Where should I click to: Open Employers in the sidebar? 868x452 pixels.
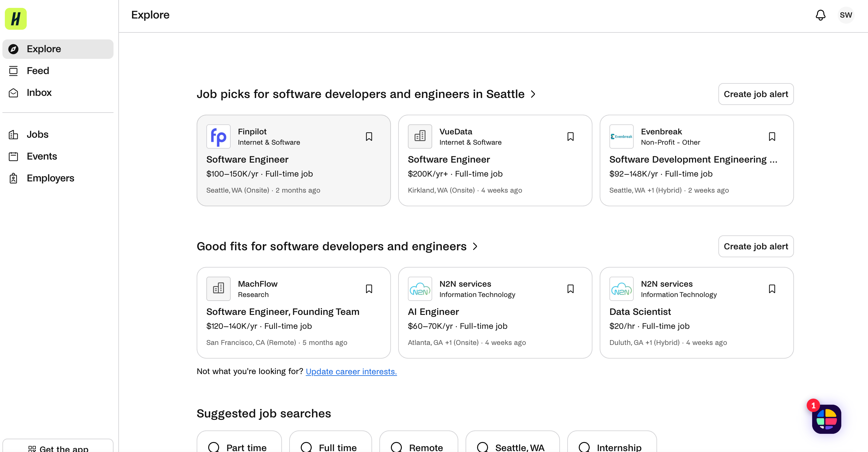(x=50, y=178)
